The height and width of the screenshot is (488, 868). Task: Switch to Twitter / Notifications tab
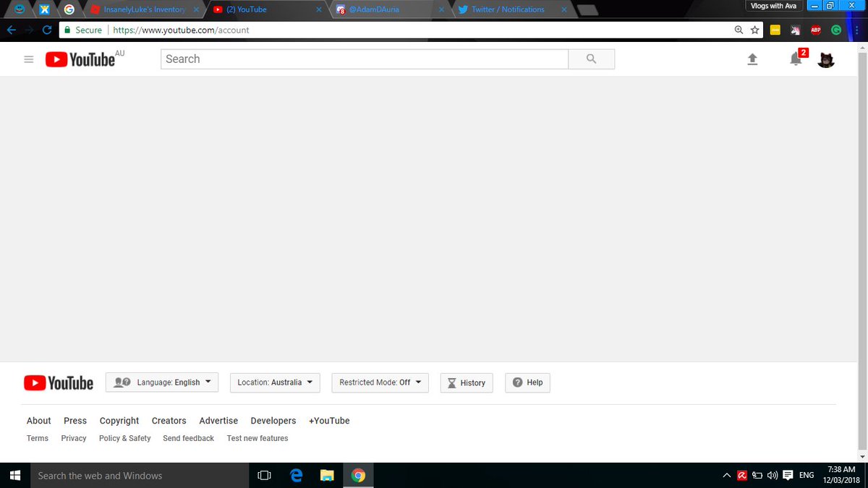tap(512, 9)
